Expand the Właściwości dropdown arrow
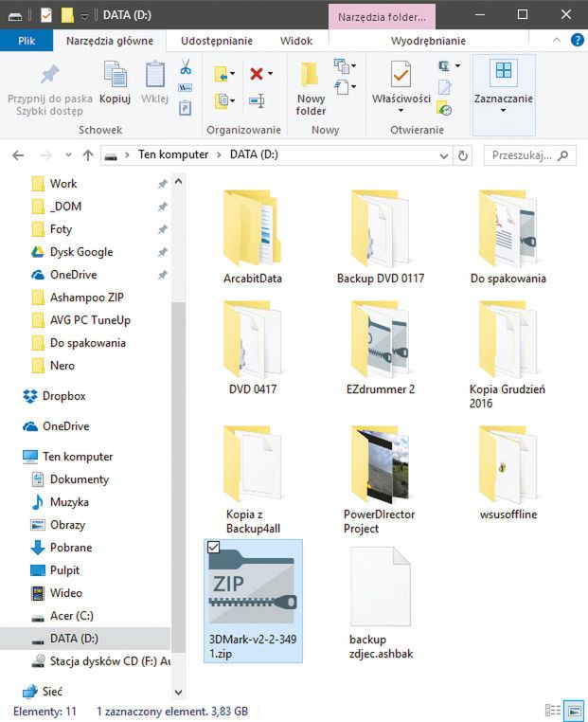Screen dimensions: 588x722 coord(401,111)
